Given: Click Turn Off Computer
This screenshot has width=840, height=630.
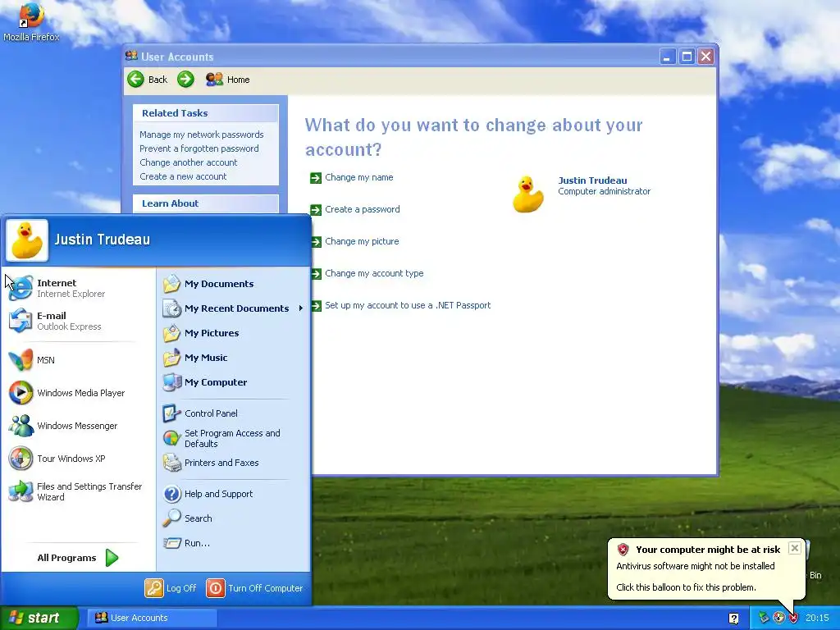Looking at the screenshot, I should point(254,588).
